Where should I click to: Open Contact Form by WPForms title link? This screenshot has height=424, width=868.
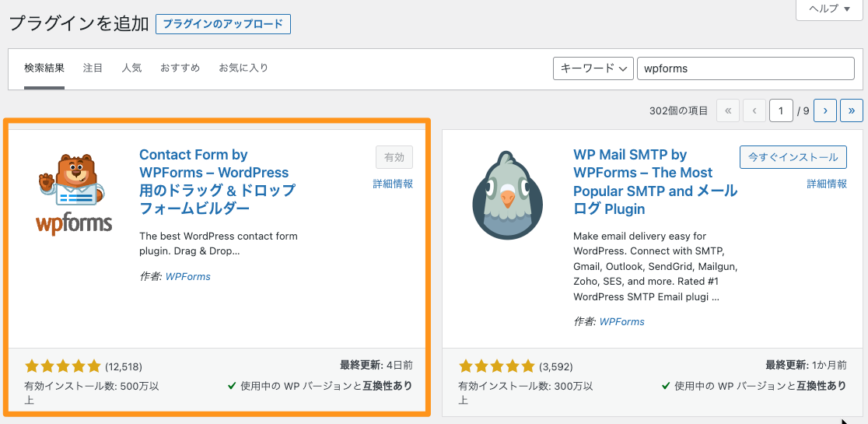[x=218, y=181]
